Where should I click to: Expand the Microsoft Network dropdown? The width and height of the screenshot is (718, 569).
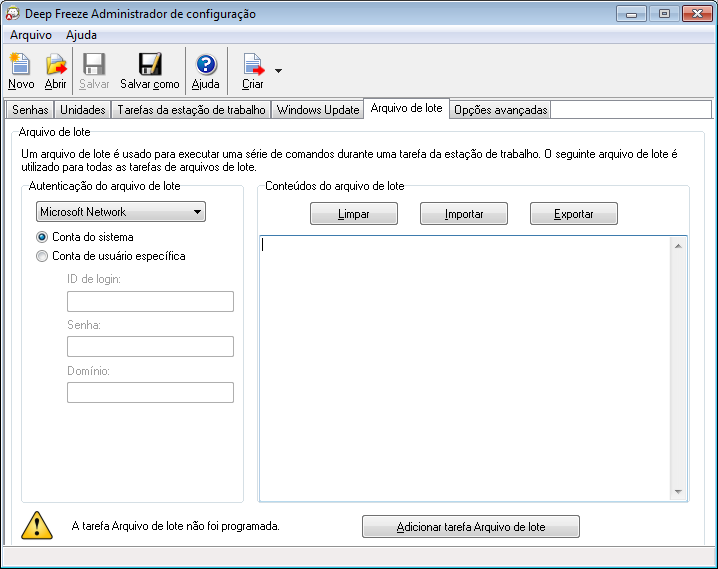click(x=121, y=212)
